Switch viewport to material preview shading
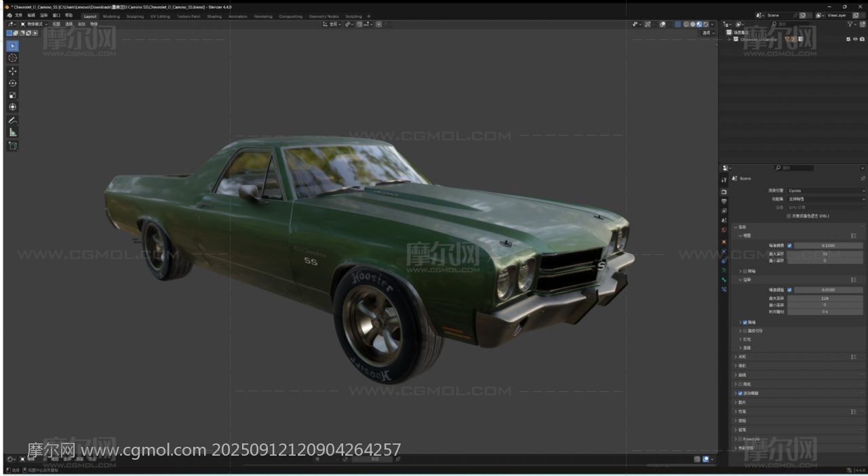The height and width of the screenshot is (476, 868). click(699, 24)
